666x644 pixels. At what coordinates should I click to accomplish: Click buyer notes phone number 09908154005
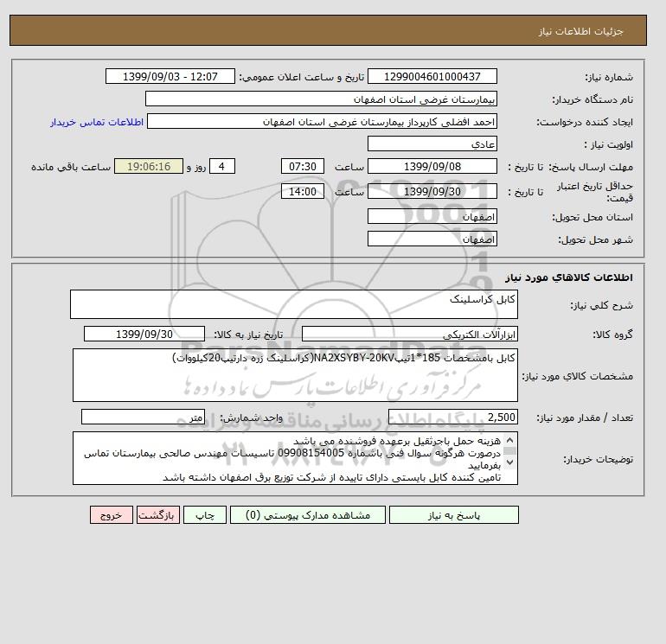311,453
